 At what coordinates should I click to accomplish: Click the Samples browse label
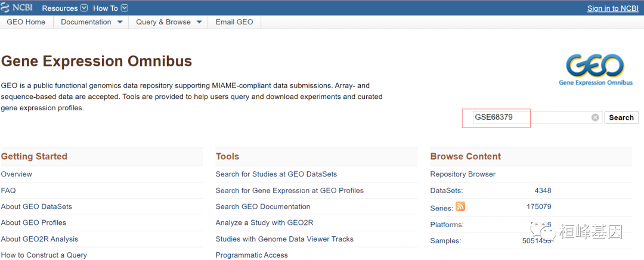click(x=445, y=241)
